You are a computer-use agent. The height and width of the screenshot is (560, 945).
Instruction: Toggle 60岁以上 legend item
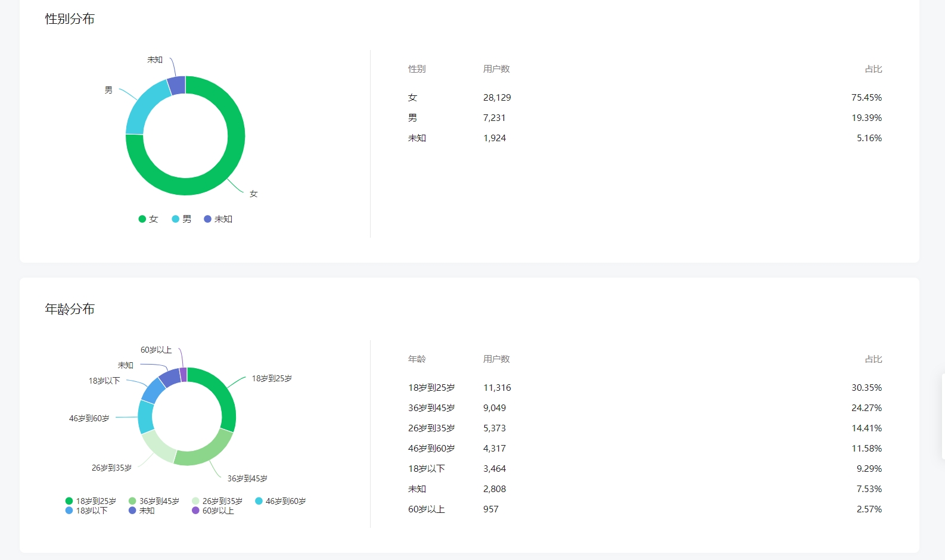click(213, 511)
